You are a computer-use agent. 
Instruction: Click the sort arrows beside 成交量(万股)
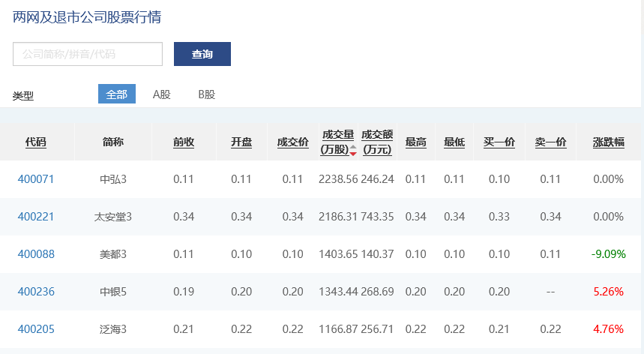click(x=353, y=149)
